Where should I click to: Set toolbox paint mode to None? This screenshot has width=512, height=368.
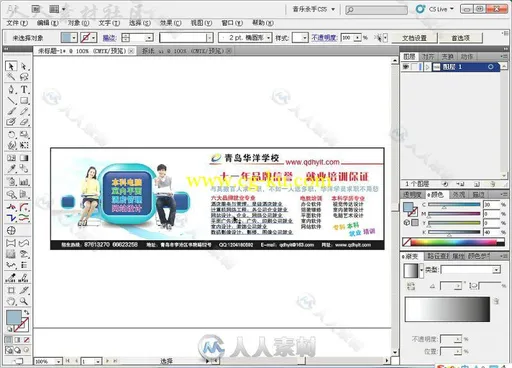tap(26, 340)
